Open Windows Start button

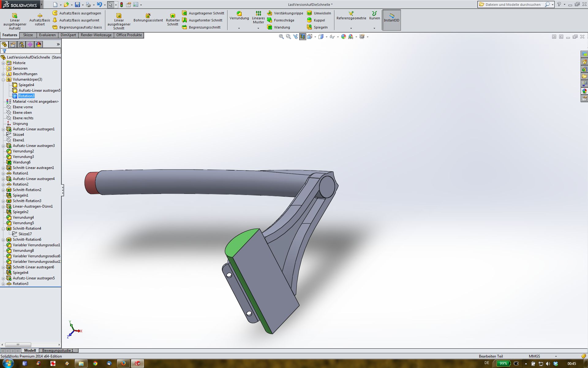pos(8,363)
